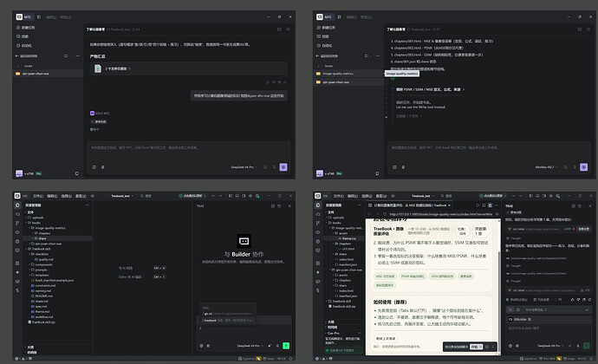This screenshot has height=364, width=598.
Task: Click review-changes button on ch1.html card, lower-right chat
Action: [x=583, y=229]
